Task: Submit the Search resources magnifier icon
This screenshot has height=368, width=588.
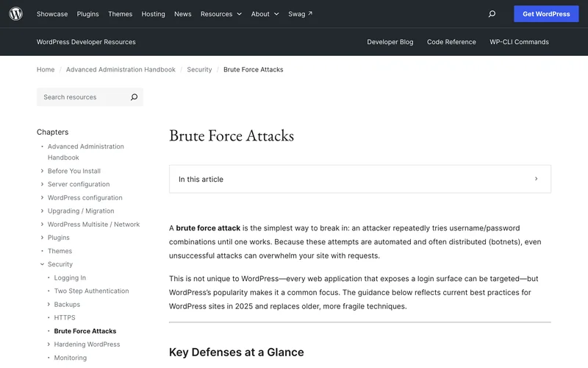Action: pyautogui.click(x=134, y=97)
